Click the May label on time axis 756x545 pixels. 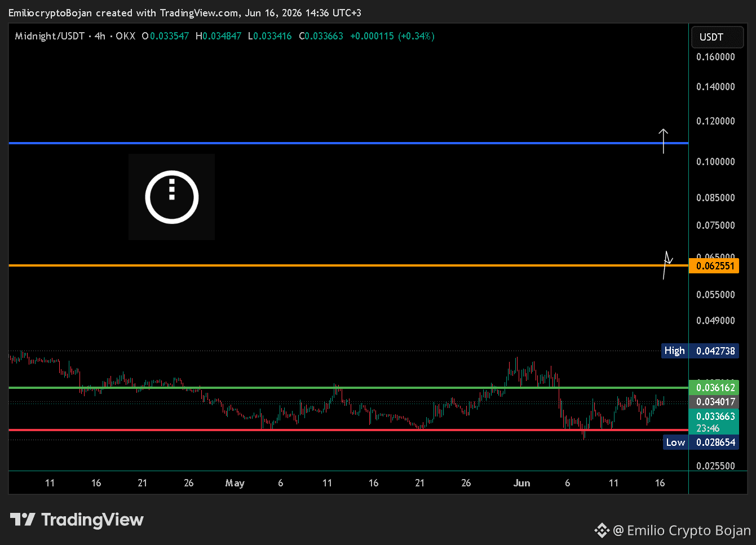pos(235,483)
